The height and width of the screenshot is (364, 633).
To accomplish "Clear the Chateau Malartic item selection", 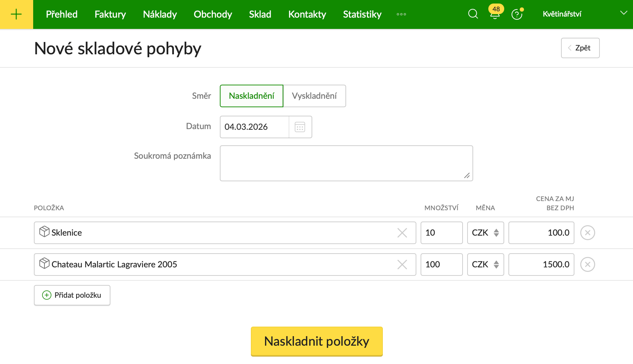I will (x=402, y=265).
